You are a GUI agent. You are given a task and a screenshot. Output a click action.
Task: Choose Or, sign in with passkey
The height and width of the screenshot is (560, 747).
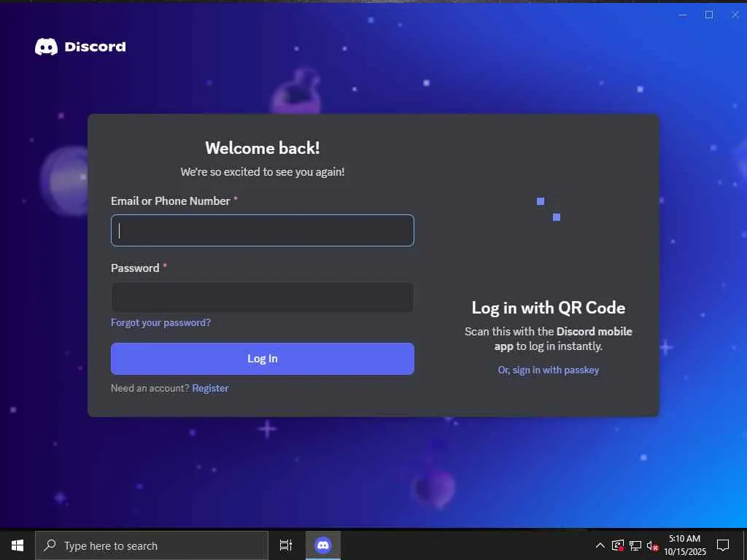pos(549,370)
